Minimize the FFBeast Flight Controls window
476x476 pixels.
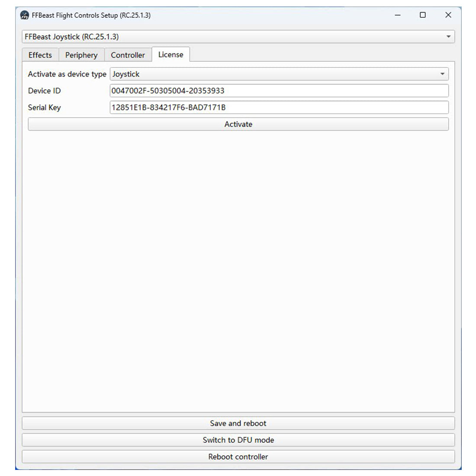pos(397,15)
